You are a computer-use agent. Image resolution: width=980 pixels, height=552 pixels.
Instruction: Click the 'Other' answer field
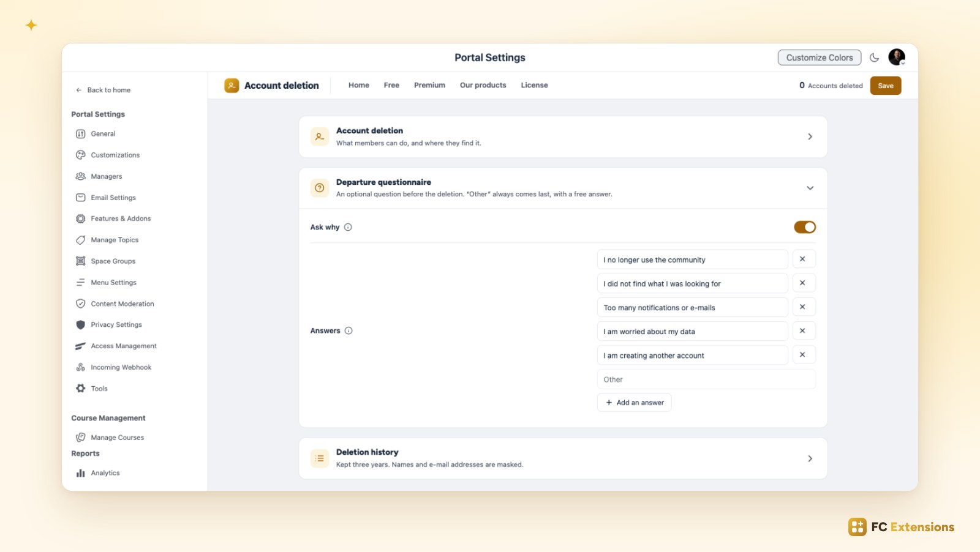point(706,379)
